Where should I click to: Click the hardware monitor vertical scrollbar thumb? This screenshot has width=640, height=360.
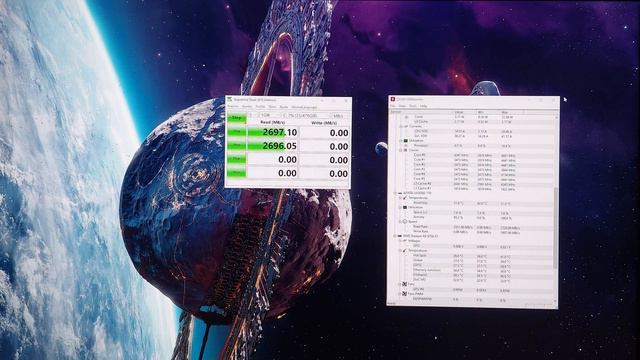(x=555, y=228)
